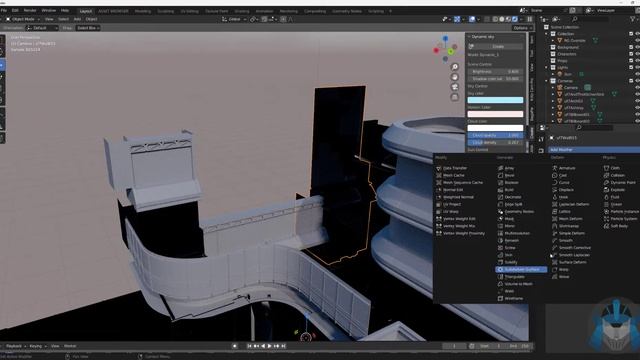
Task: Click the Cast modifier icon
Action: tap(555, 176)
